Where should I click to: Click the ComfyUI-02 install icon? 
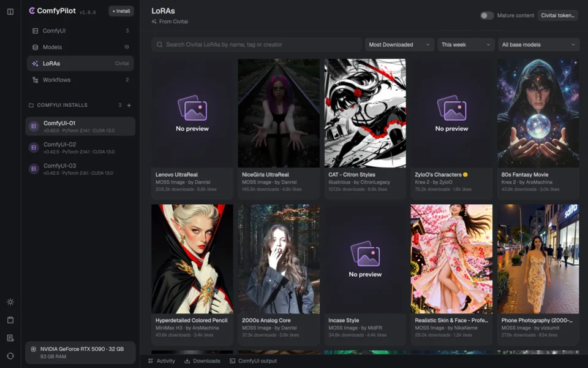(34, 148)
